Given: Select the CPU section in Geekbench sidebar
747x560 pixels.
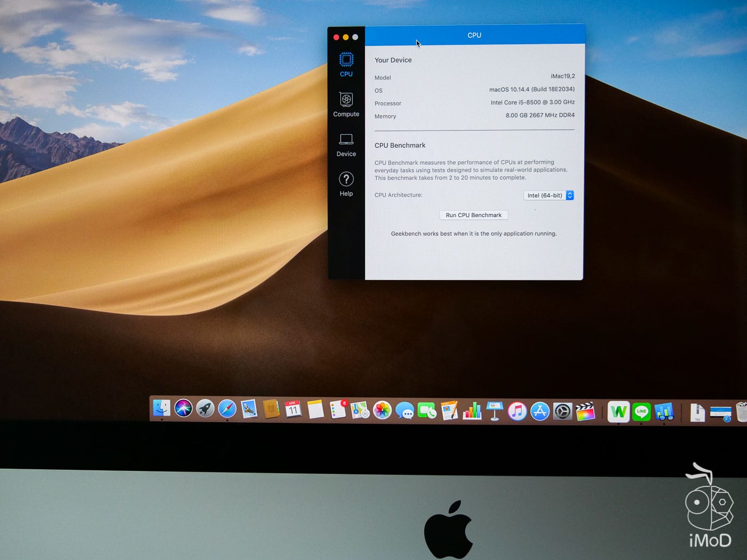Looking at the screenshot, I should pos(346,64).
